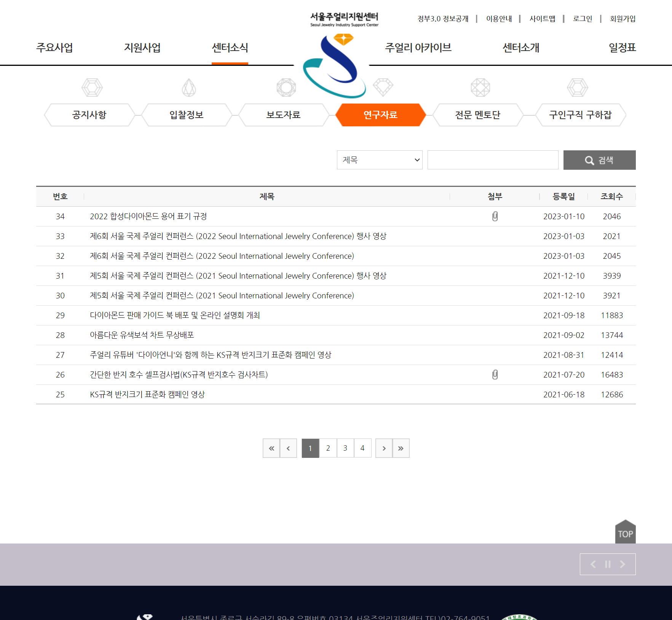
Task: Switch to the 보도자료 tab
Action: pos(283,115)
